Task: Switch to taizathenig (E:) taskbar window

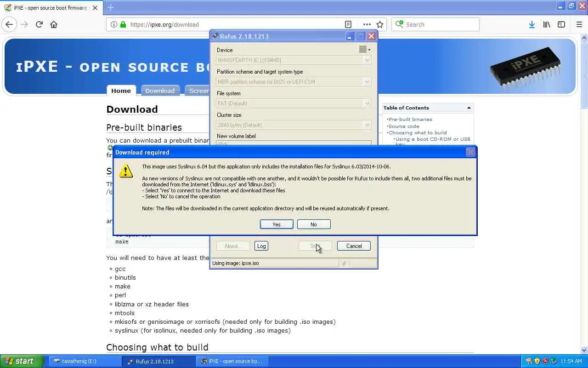Action: tap(85, 361)
